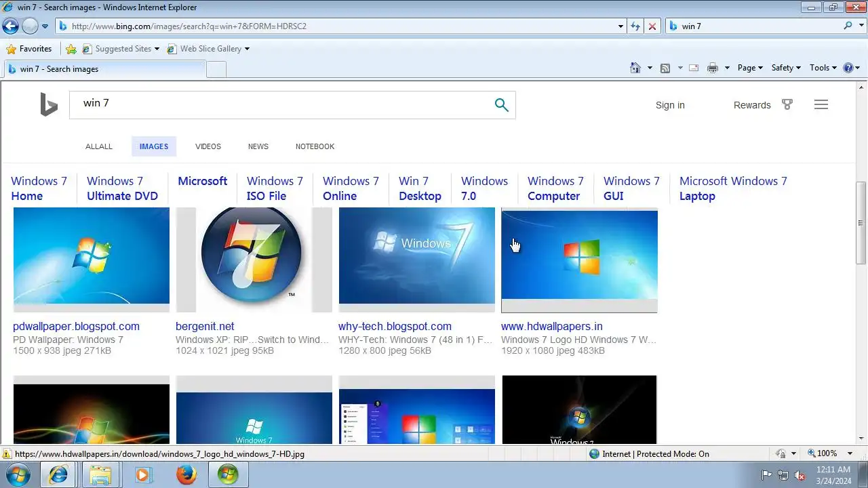Open the Tools menu

coord(823,68)
